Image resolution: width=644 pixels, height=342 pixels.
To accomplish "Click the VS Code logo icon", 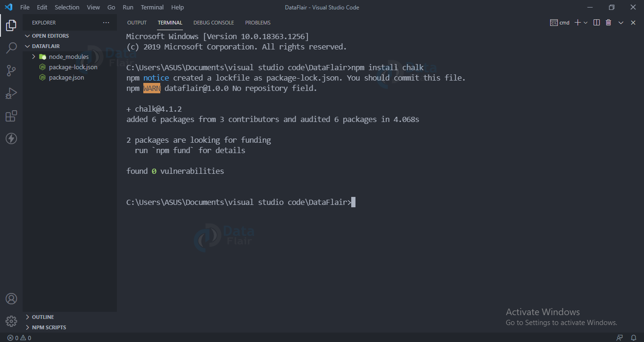I will click(x=8, y=7).
